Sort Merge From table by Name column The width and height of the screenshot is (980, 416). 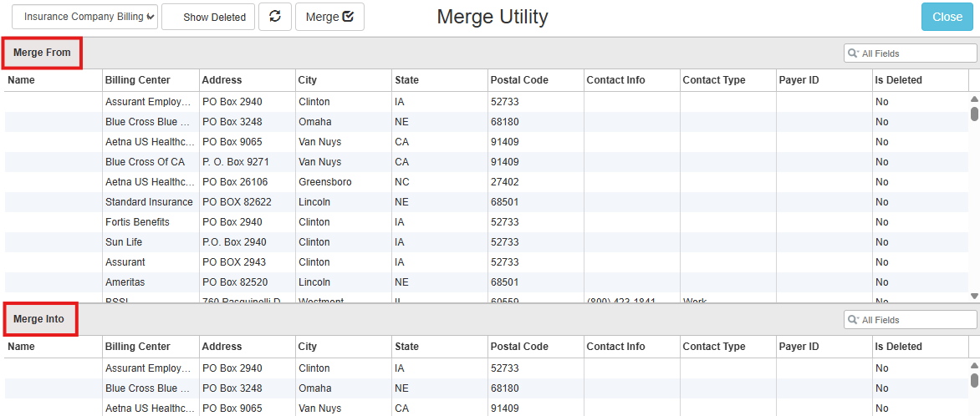pos(54,80)
